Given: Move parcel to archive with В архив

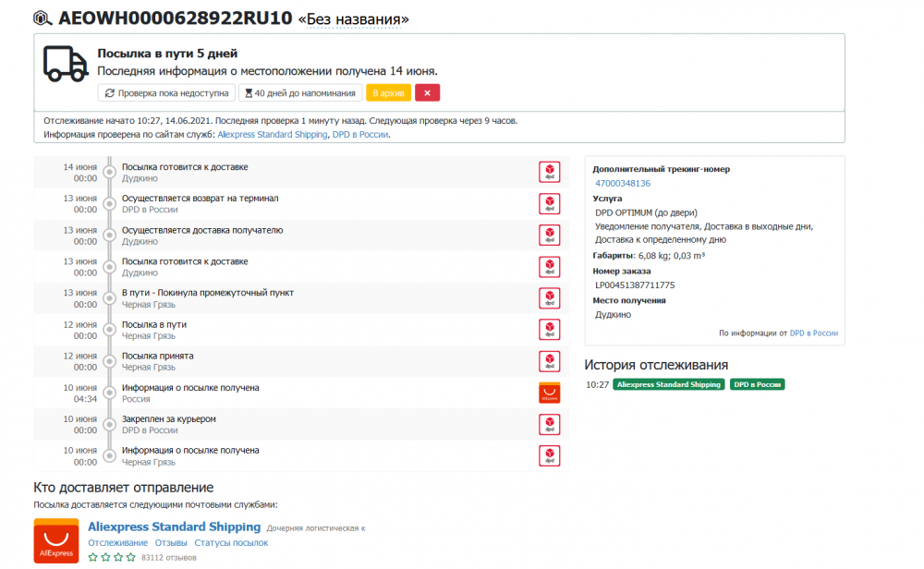Looking at the screenshot, I should tap(388, 92).
